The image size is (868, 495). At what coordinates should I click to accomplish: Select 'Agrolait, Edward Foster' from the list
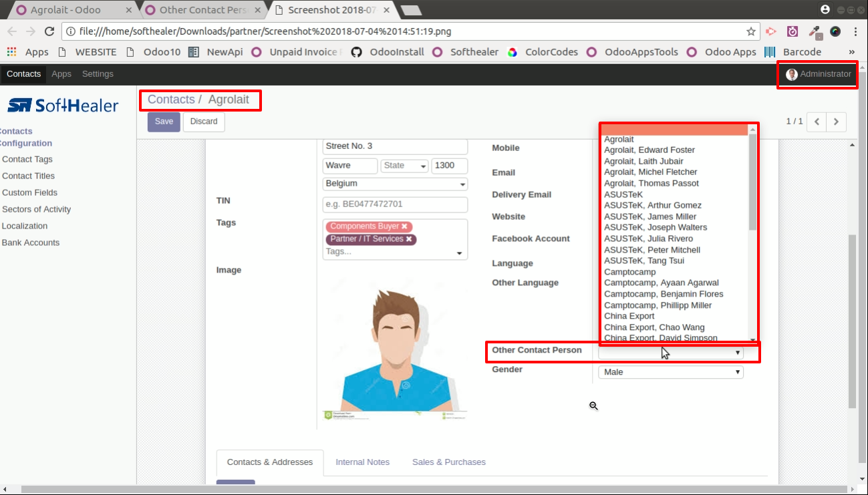[649, 150]
